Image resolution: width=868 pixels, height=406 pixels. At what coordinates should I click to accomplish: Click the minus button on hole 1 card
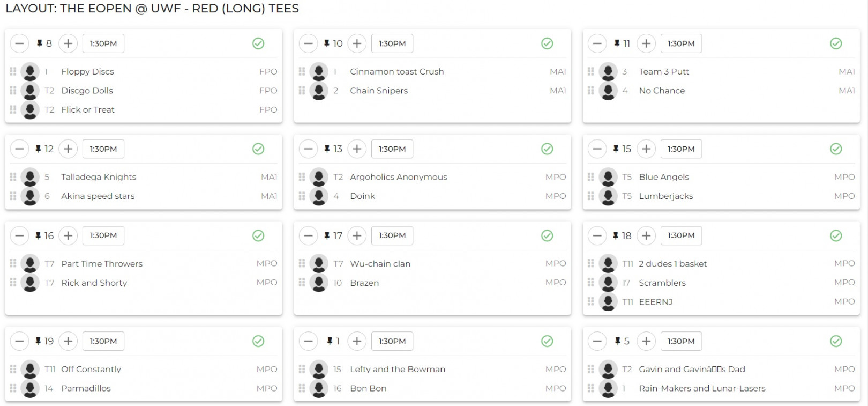(x=308, y=341)
